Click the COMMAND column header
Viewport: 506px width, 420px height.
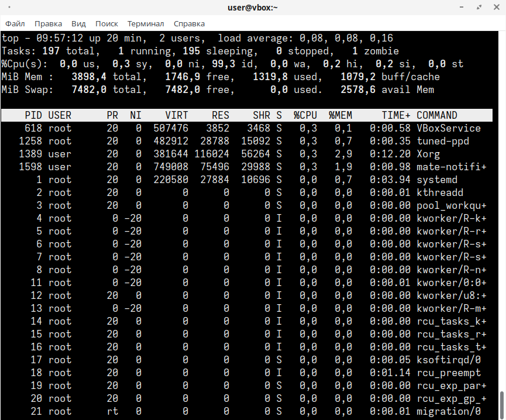tap(437, 115)
